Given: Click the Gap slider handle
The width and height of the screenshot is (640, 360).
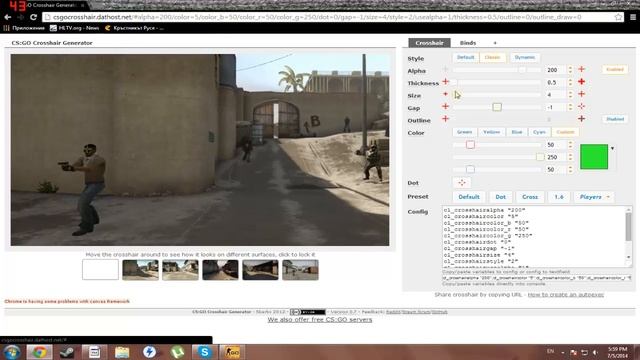Looking at the screenshot, I should [497, 107].
